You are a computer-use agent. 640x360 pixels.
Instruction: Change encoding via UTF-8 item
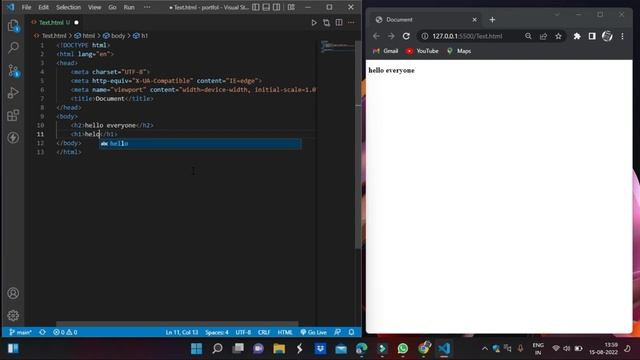pos(243,332)
